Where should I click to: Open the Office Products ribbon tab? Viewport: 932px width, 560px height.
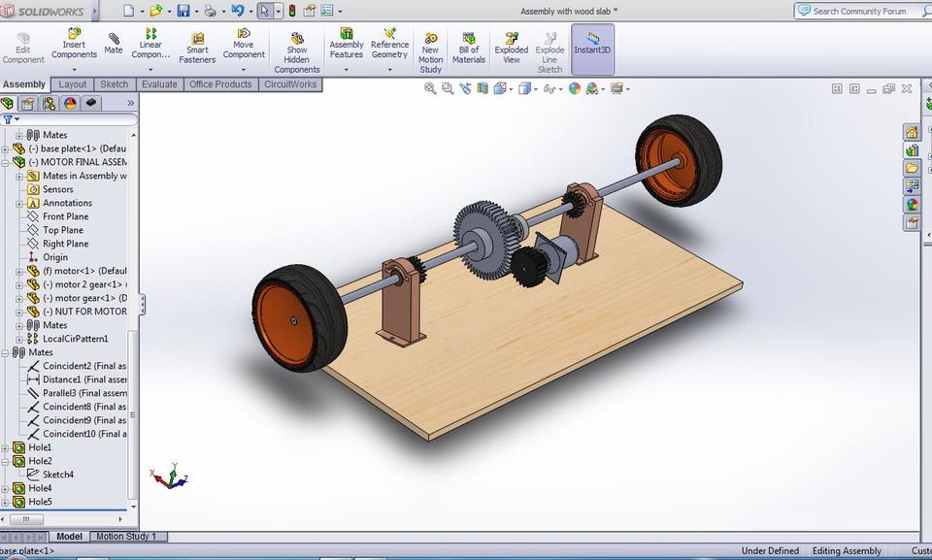(x=219, y=83)
